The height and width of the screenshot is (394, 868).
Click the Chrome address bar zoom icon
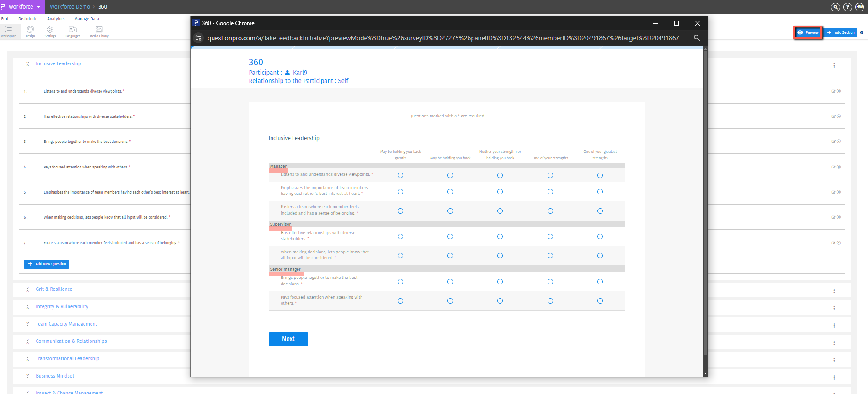pyautogui.click(x=697, y=38)
